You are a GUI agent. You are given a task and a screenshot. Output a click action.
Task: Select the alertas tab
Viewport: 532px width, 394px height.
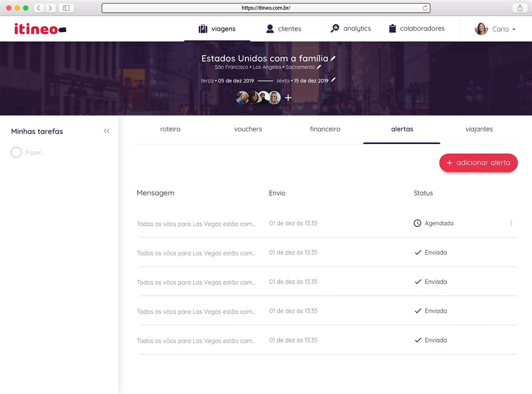tap(402, 129)
